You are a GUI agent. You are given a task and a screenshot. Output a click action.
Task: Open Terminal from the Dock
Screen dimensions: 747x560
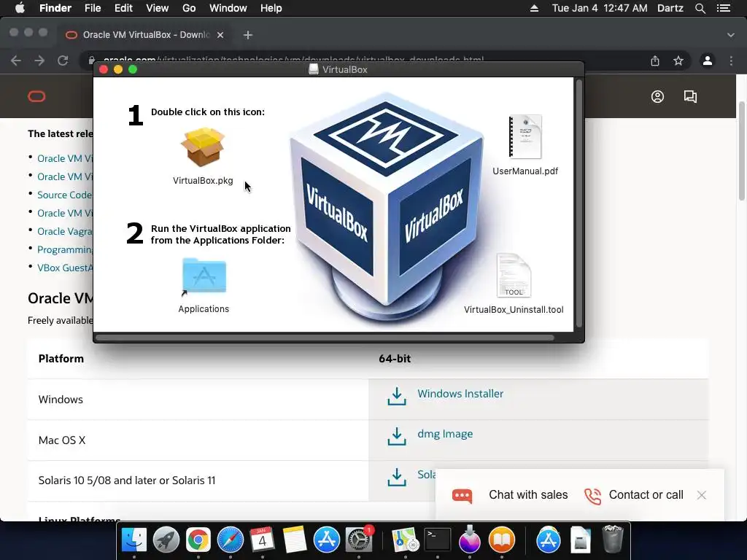[x=438, y=540]
